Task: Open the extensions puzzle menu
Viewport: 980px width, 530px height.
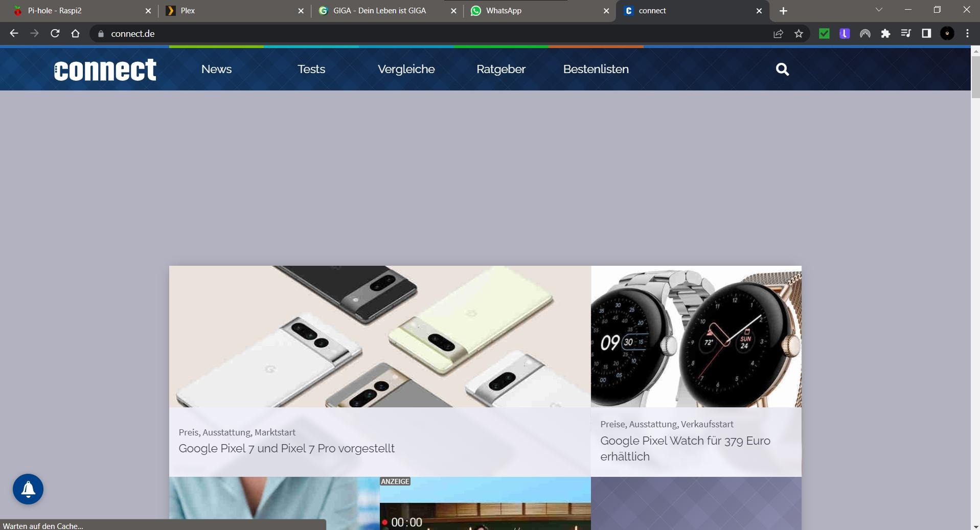Action: point(885,34)
